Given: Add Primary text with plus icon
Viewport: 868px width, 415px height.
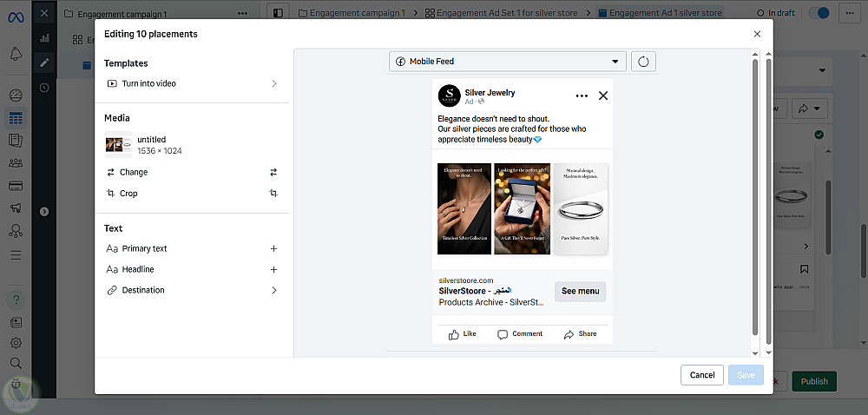Looking at the screenshot, I should click(273, 248).
